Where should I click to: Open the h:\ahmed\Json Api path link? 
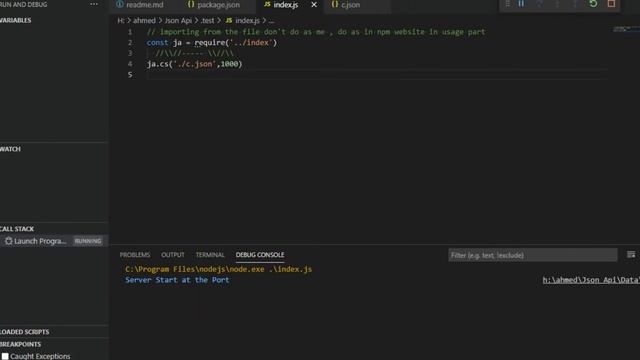click(x=591, y=280)
